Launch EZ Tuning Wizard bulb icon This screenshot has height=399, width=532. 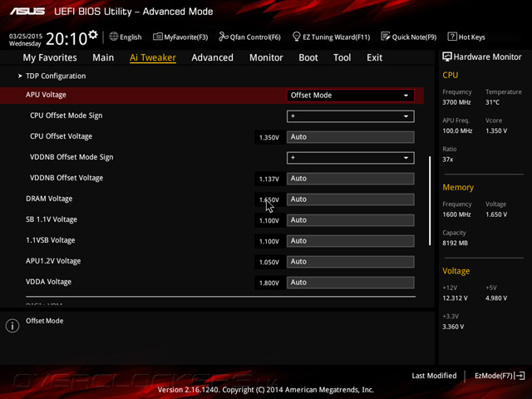296,37
